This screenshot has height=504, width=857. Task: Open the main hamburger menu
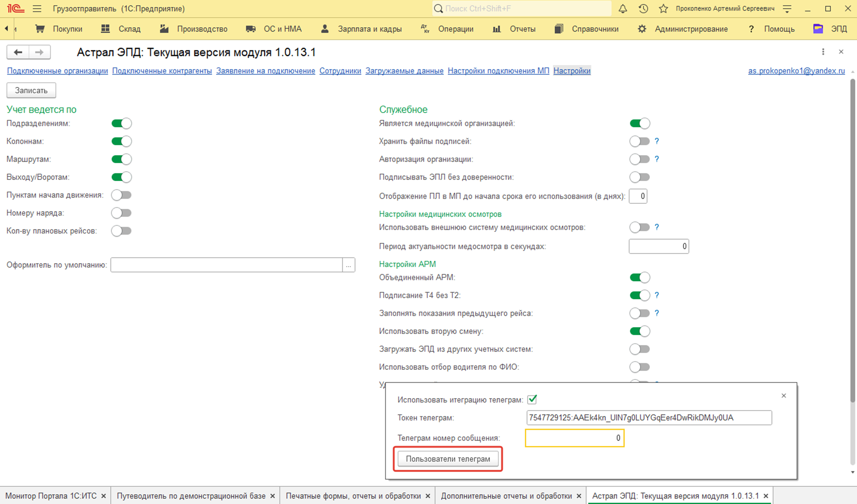(37, 8)
